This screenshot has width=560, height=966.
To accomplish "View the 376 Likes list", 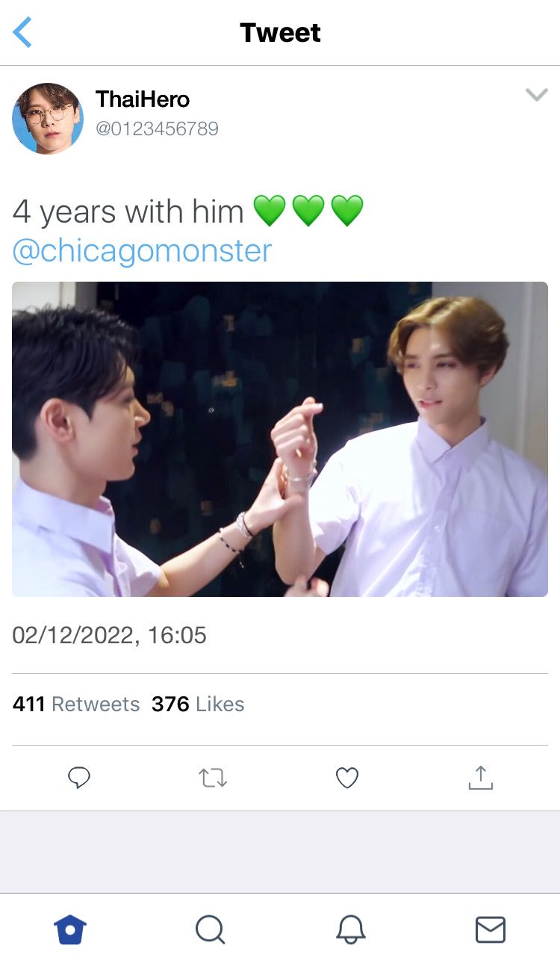I will 198,704.
